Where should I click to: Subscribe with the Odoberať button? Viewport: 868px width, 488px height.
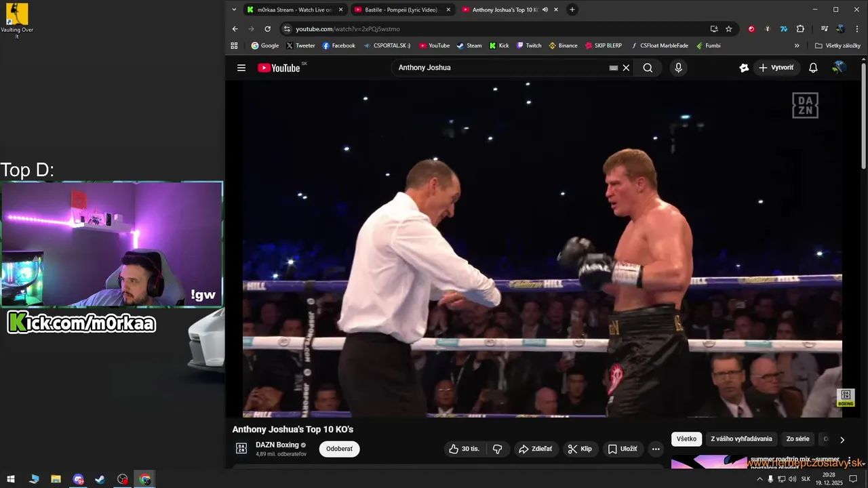(340, 449)
